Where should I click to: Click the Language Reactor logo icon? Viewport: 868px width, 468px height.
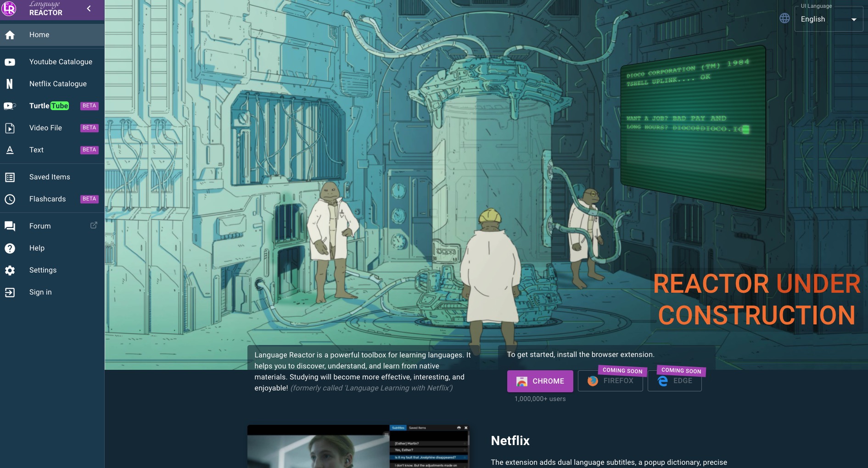(x=9, y=9)
